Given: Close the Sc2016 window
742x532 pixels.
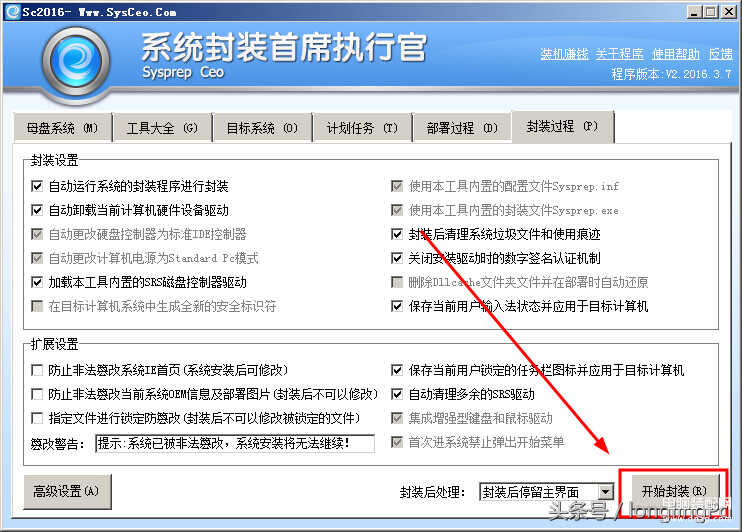Looking at the screenshot, I should pyautogui.click(x=728, y=12).
